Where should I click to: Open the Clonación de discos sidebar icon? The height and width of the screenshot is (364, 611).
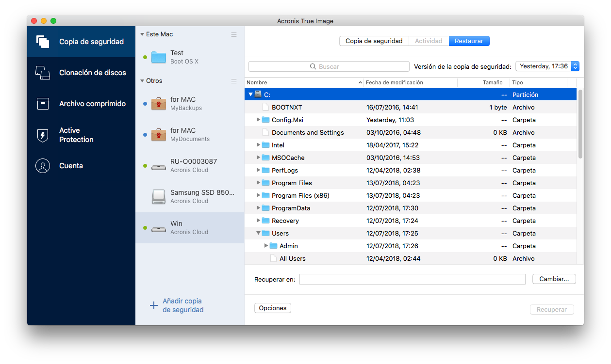pos(43,73)
